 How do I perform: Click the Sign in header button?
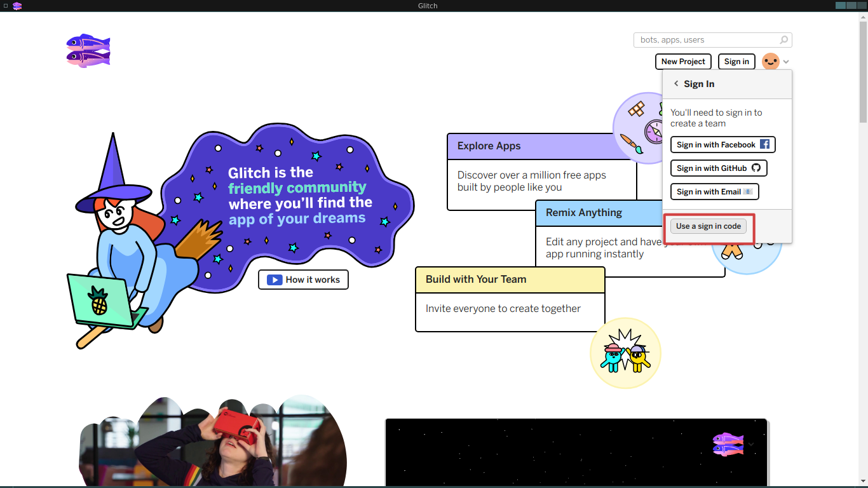(x=736, y=62)
